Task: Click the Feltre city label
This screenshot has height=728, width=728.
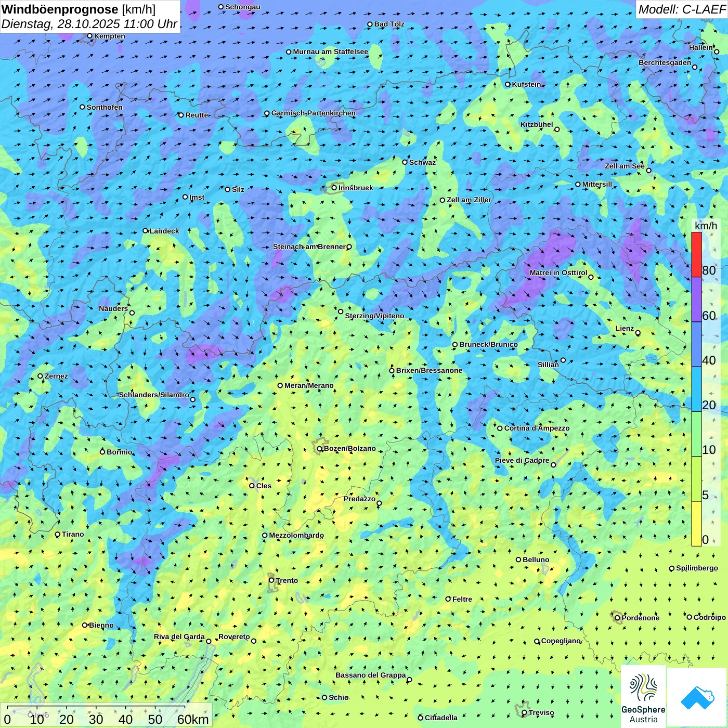Action: pos(462,599)
